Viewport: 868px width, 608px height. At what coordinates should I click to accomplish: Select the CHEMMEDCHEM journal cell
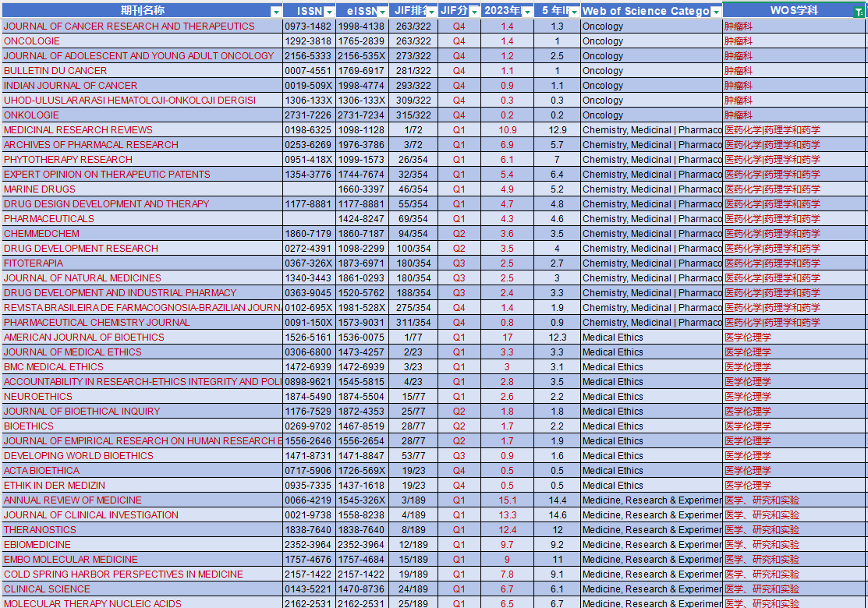click(x=142, y=234)
